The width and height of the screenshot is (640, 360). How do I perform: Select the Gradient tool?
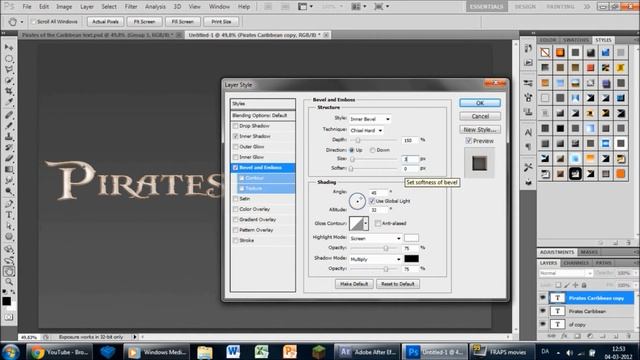tap(9, 169)
